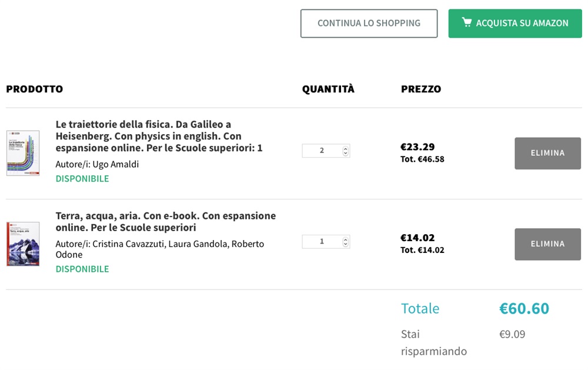Click the Quantità column header
588x370 pixels.
pos(328,89)
